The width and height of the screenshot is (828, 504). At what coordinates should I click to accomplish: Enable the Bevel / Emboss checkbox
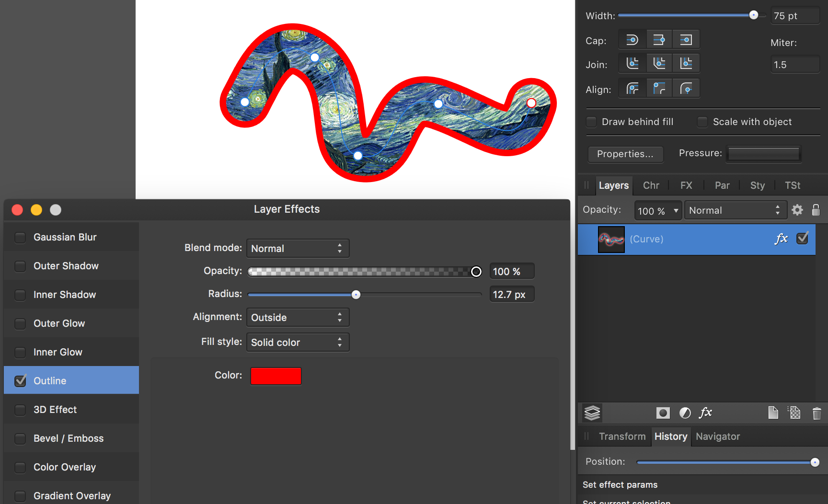pyautogui.click(x=20, y=439)
